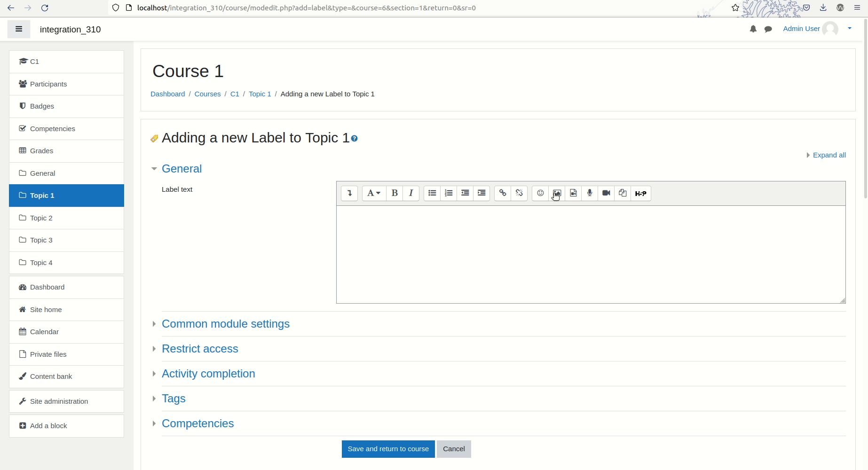
Task: Outdent the selected text
Action: 465,193
